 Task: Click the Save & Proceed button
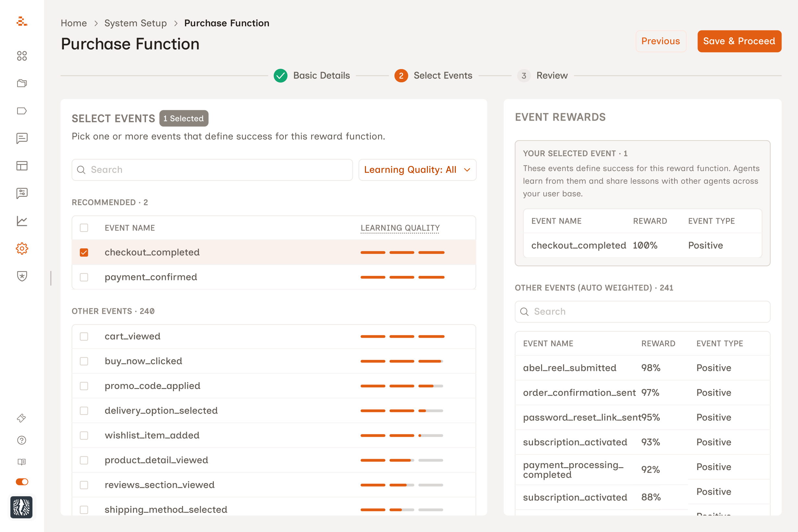pos(739,41)
